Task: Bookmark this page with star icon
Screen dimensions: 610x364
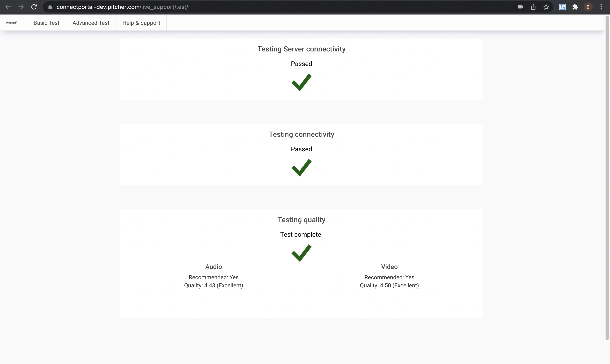Action: (x=546, y=7)
